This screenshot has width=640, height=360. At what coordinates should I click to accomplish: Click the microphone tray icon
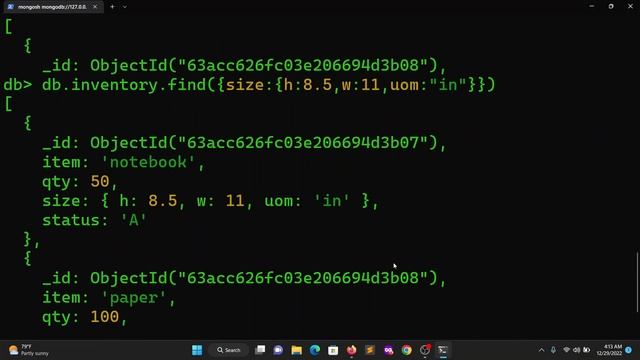pyautogui.click(x=553, y=350)
